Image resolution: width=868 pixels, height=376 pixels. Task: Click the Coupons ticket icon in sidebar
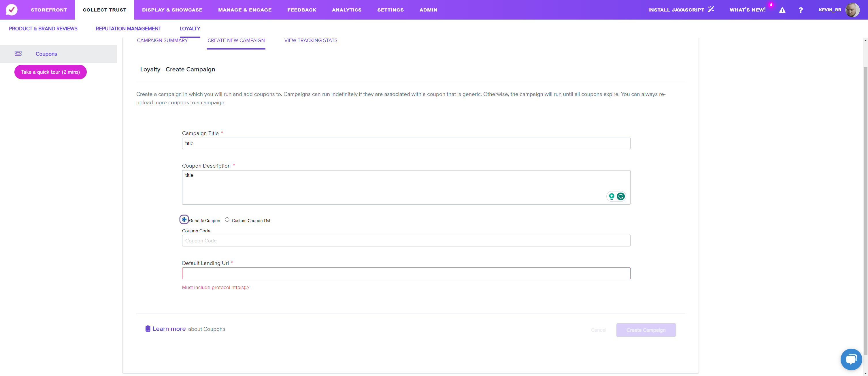18,53
